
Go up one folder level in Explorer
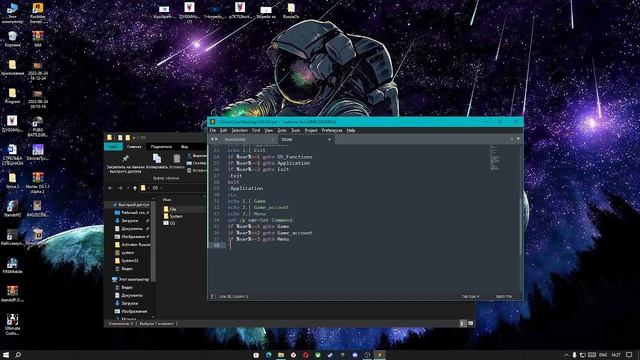pos(135,188)
